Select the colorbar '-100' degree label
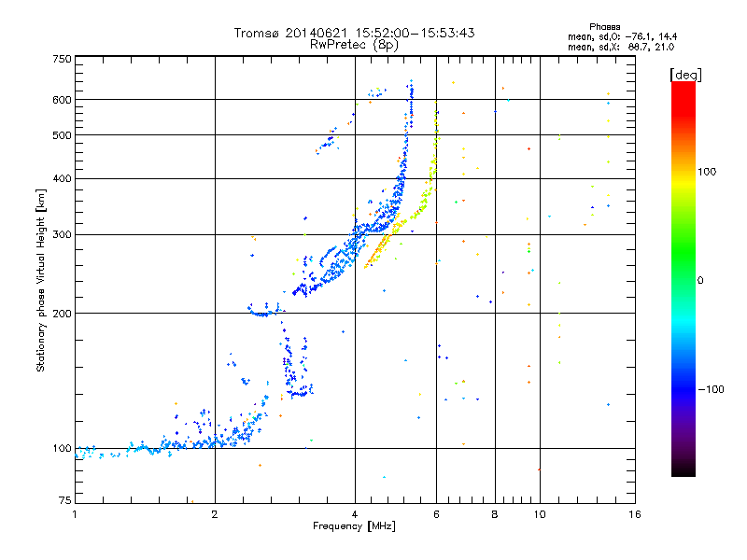Screen dimensions: 747x560 711,389
